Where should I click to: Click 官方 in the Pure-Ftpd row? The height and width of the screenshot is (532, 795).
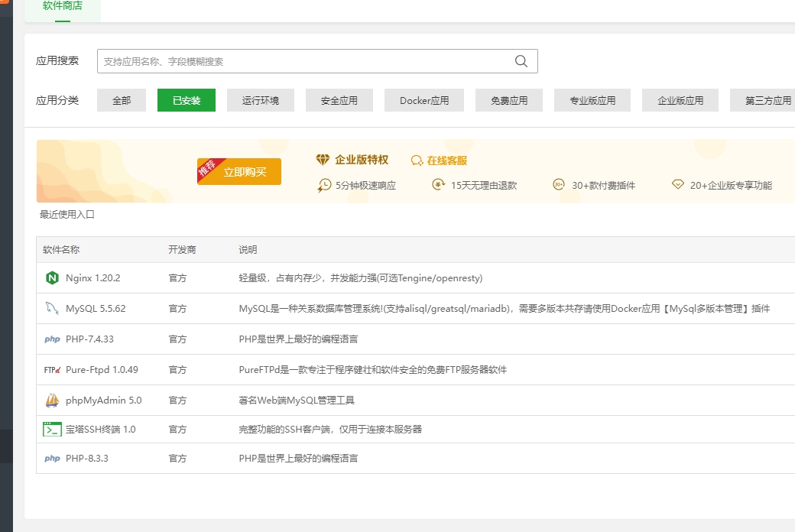tap(177, 370)
